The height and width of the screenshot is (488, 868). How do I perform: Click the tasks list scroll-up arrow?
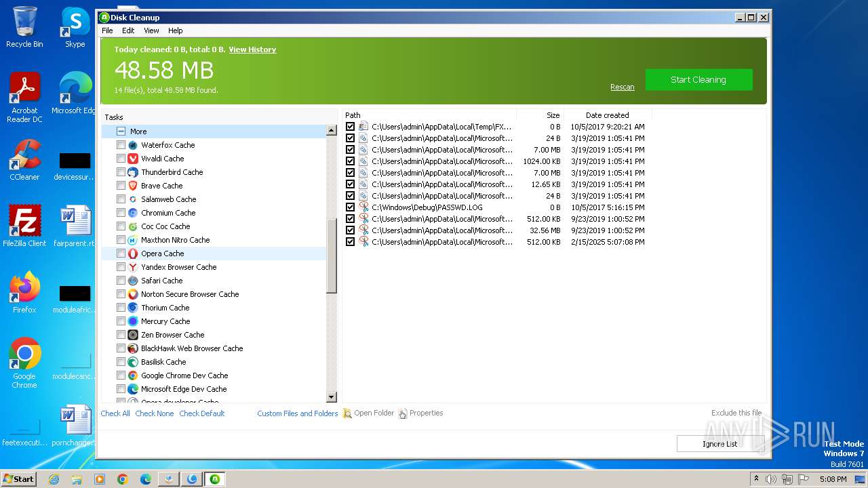click(x=332, y=130)
